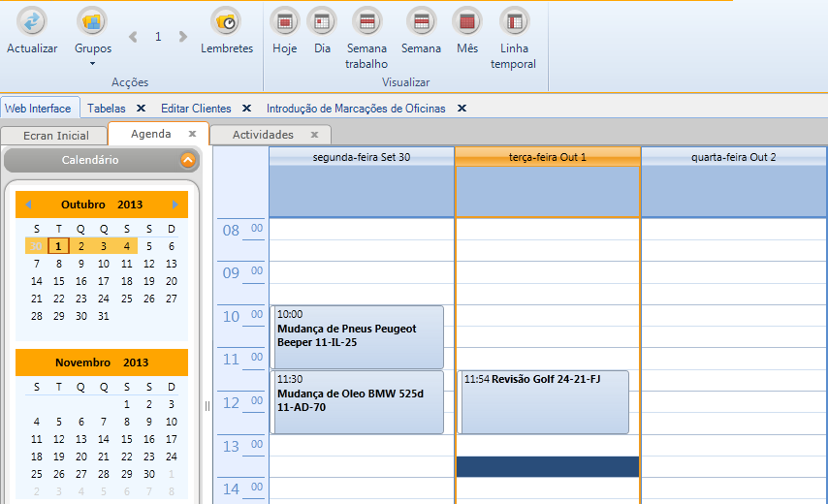Open the Lembretes reminders icon
This screenshot has width=828, height=504.
pyautogui.click(x=226, y=21)
